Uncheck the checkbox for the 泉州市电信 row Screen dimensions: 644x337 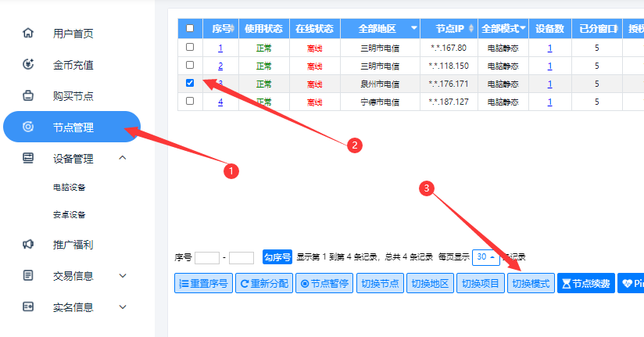pos(190,83)
